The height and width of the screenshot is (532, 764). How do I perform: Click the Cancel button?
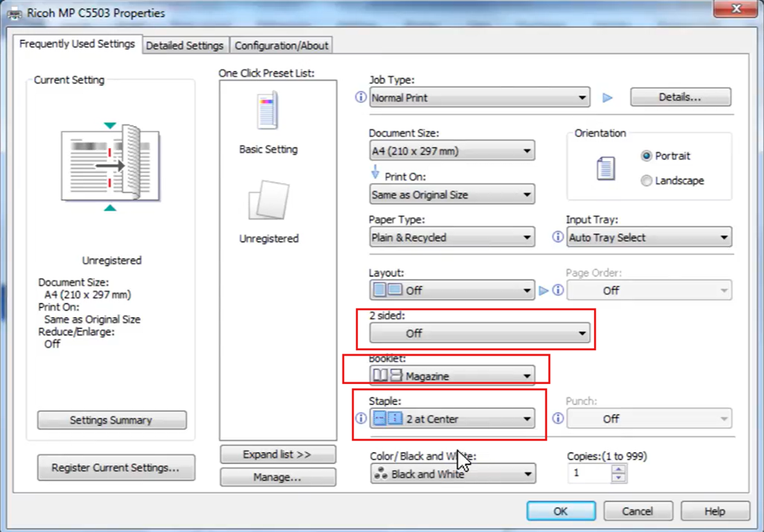coord(638,511)
